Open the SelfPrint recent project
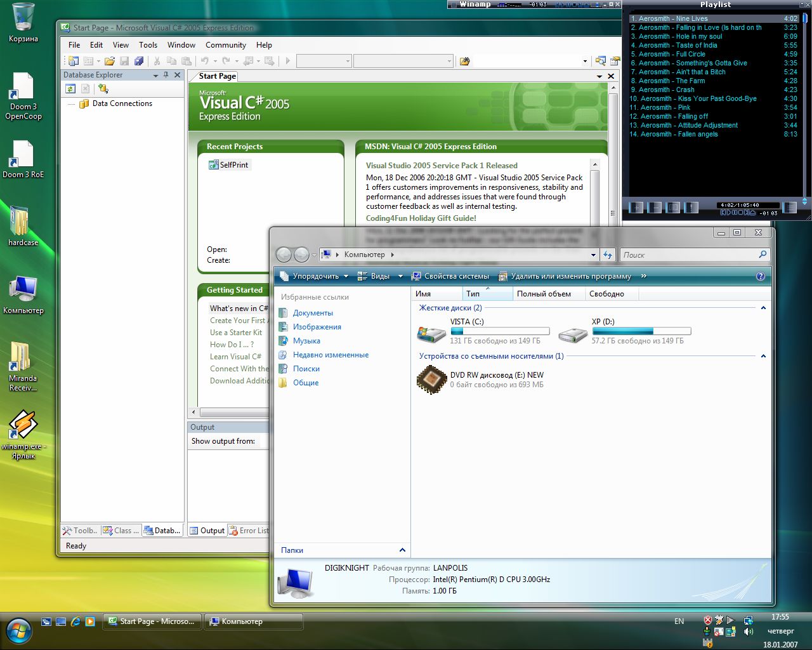The width and height of the screenshot is (812, 650). [x=233, y=165]
